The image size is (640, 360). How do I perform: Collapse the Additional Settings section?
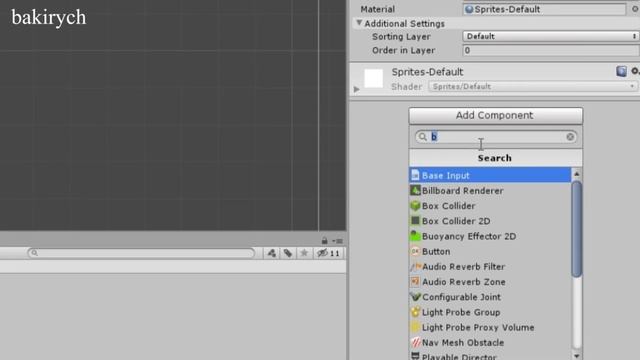point(359,23)
